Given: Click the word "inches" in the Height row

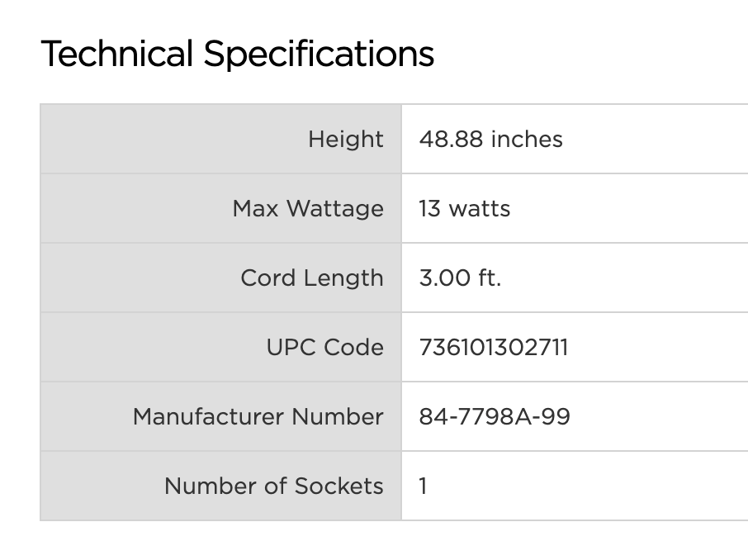Looking at the screenshot, I should [x=527, y=139].
